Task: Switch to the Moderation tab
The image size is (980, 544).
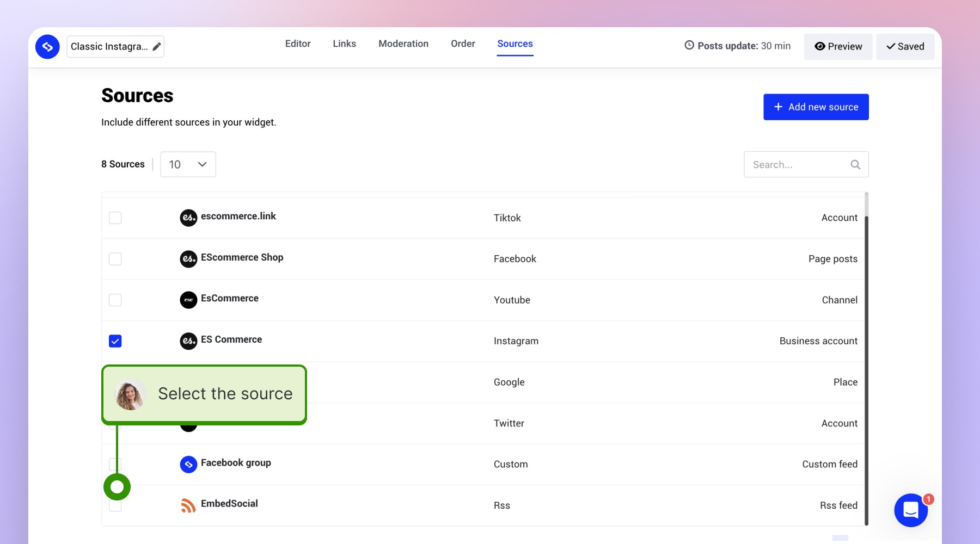Action: [x=403, y=44]
